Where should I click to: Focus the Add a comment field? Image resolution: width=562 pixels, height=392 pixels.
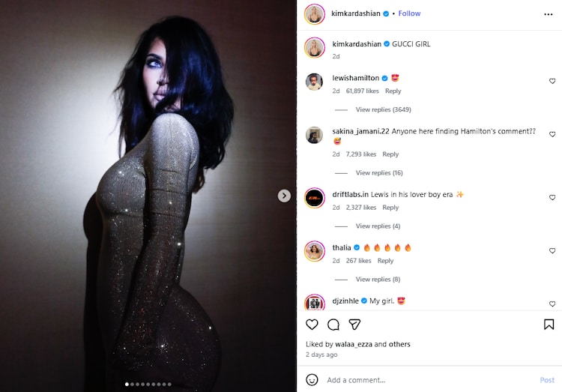point(430,380)
